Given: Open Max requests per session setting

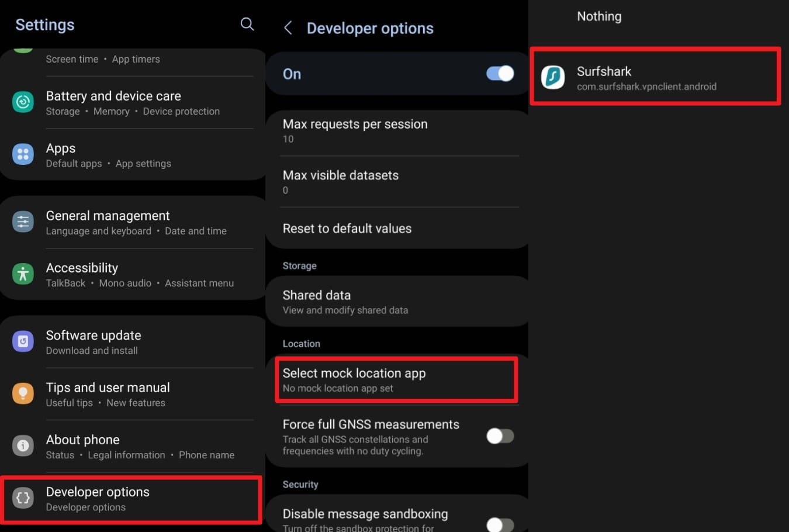Looking at the screenshot, I should (397, 131).
